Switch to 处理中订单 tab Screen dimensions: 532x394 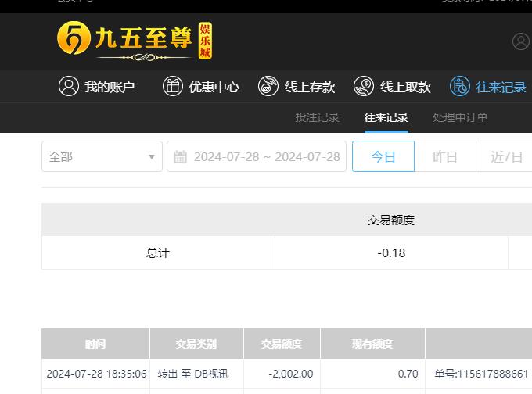coord(460,118)
